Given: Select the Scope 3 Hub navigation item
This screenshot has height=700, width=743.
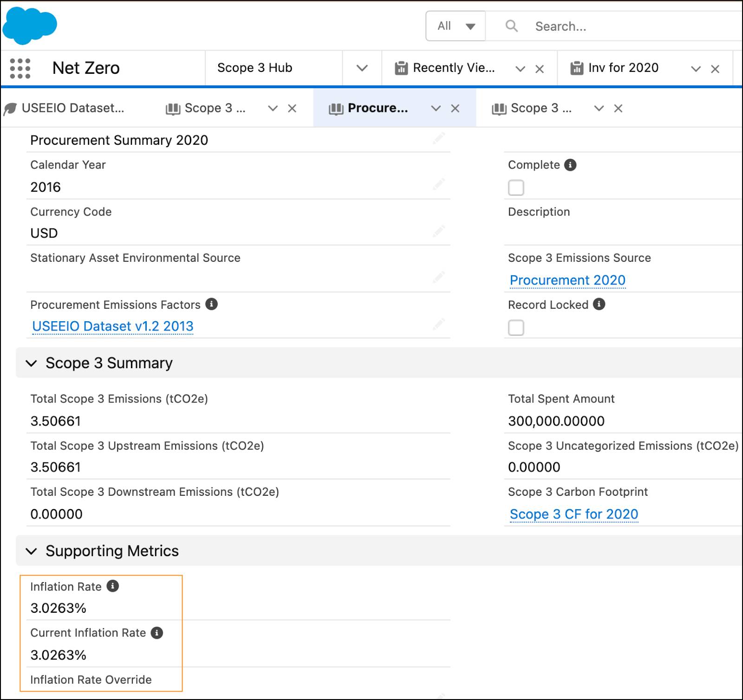Looking at the screenshot, I should 255,68.
